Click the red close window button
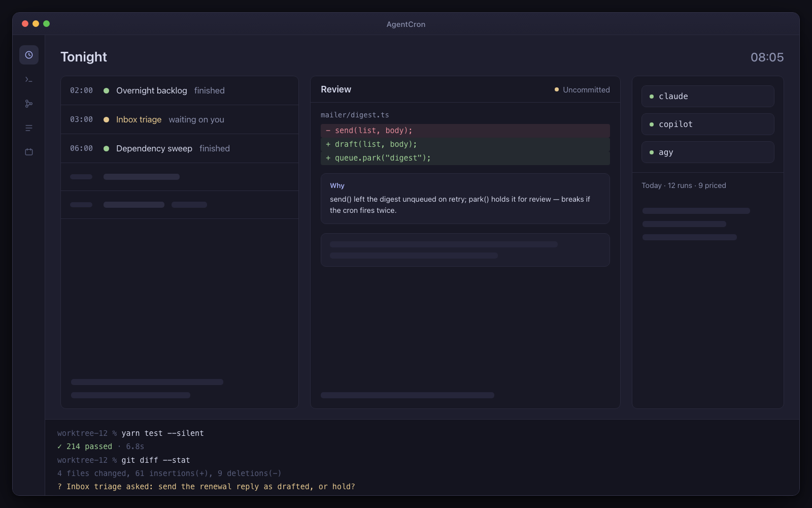 click(25, 24)
